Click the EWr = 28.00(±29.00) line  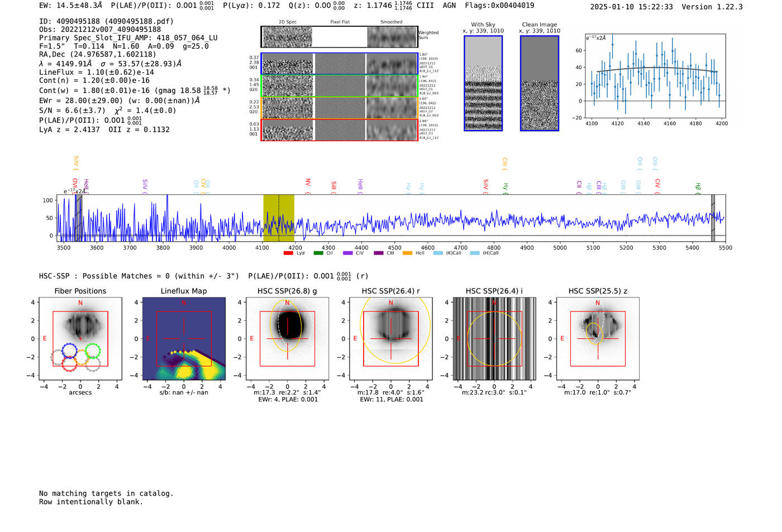[120, 101]
